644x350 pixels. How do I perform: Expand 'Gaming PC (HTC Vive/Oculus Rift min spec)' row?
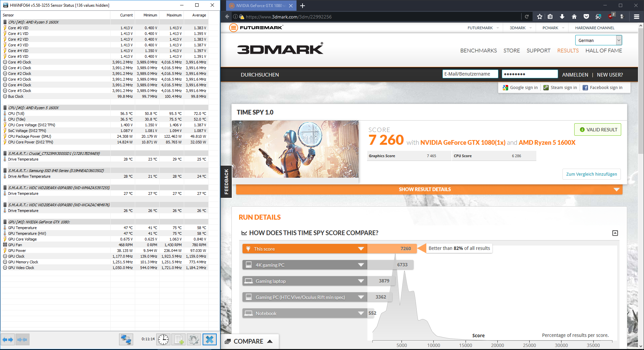361,297
